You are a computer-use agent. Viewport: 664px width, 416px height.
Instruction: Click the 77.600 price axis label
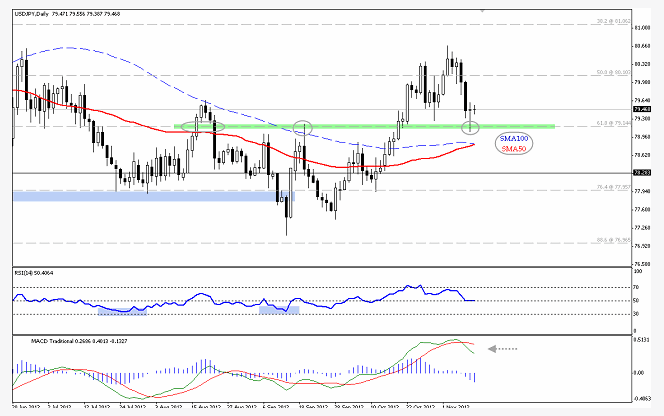pos(642,210)
